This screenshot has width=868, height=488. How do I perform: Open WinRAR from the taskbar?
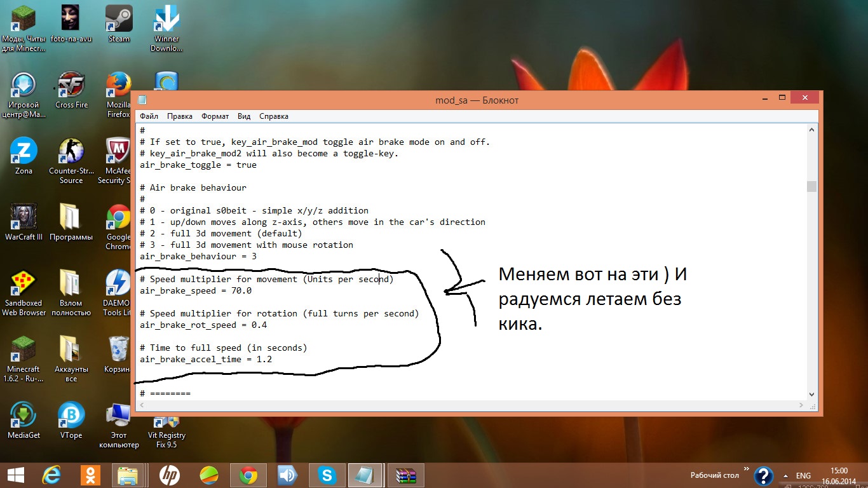(405, 475)
